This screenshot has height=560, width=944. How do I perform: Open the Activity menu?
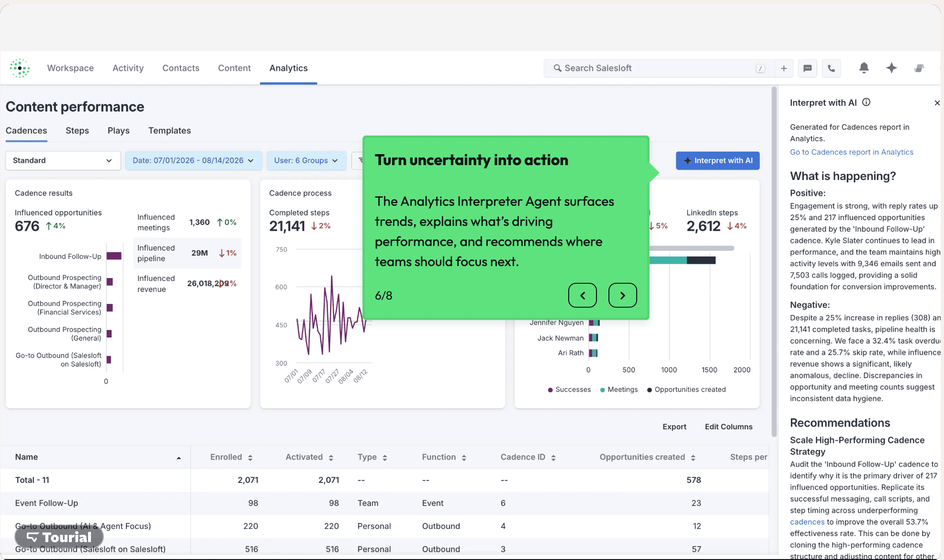(128, 68)
